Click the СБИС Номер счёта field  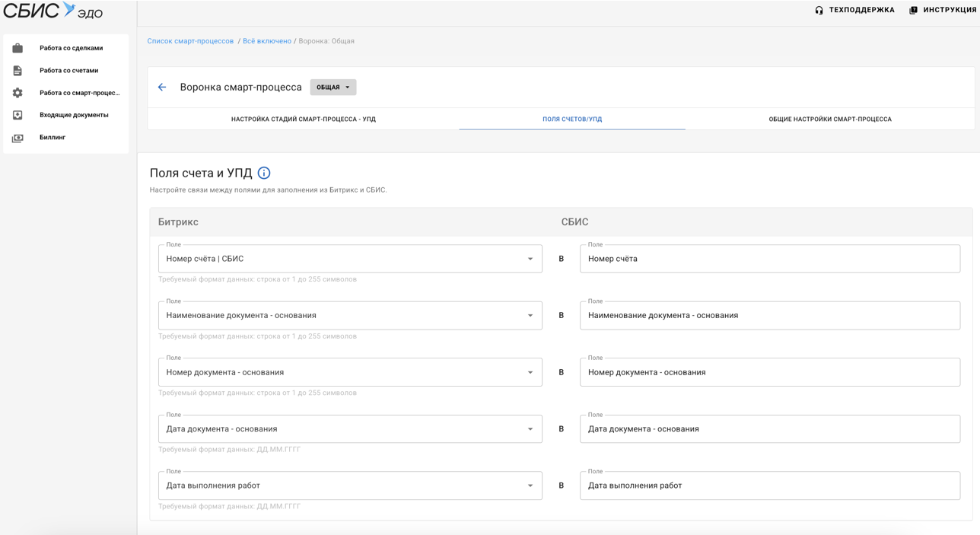[x=769, y=259]
